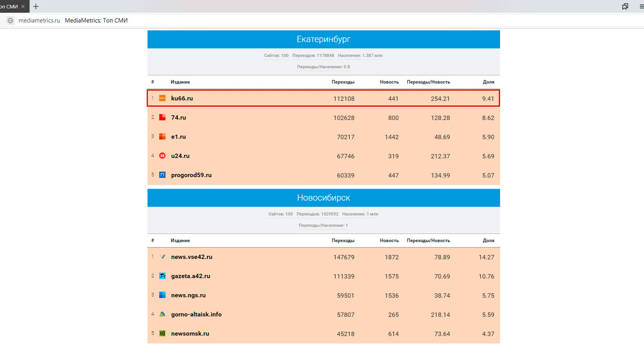
Task: Close the Топ СМИ browser tab
Action: point(23,6)
